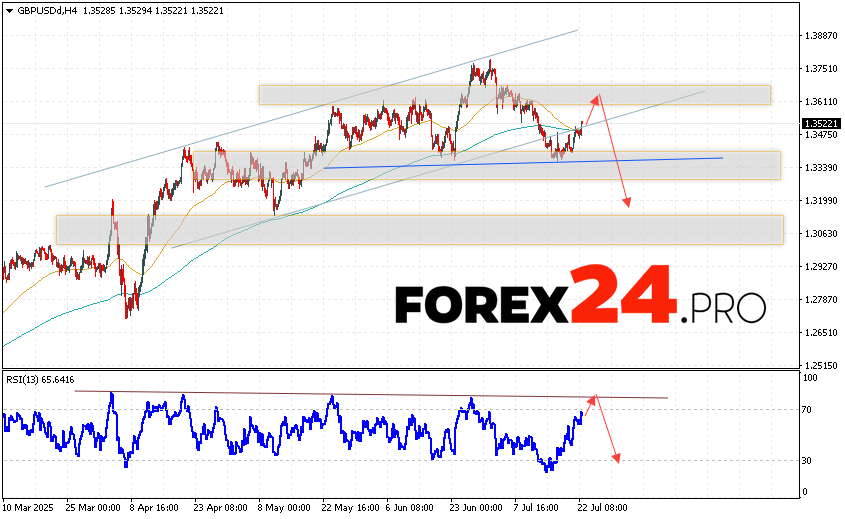Image resolution: width=845 pixels, height=519 pixels.
Task: Click the downward red arrowhead in RSI panel
Action: [617, 459]
